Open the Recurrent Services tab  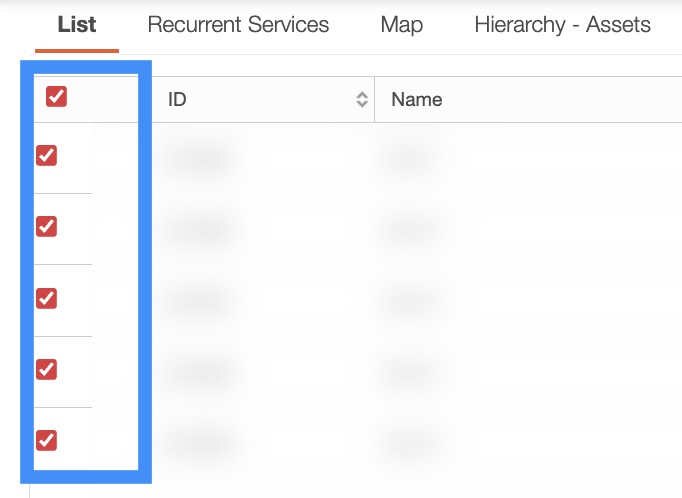238,25
